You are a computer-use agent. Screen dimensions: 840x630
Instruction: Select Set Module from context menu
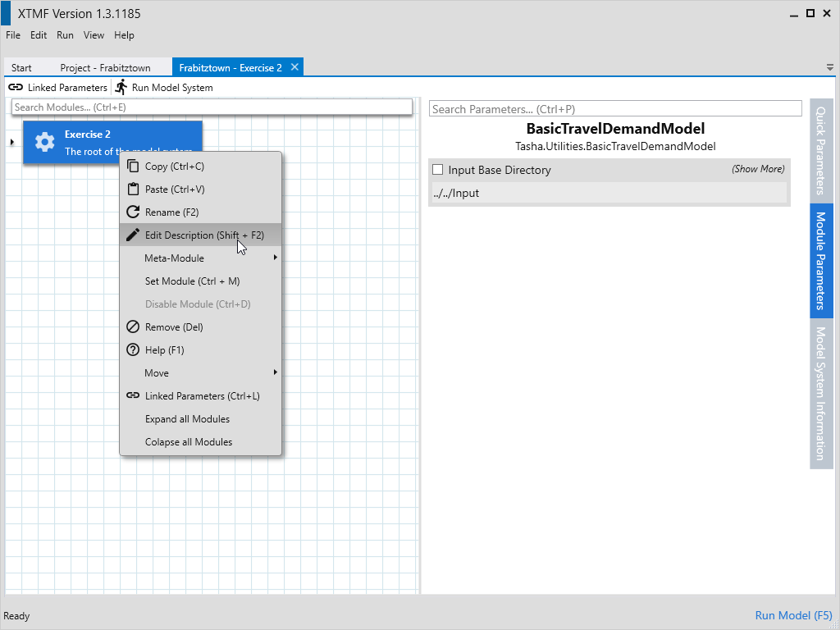tap(192, 281)
